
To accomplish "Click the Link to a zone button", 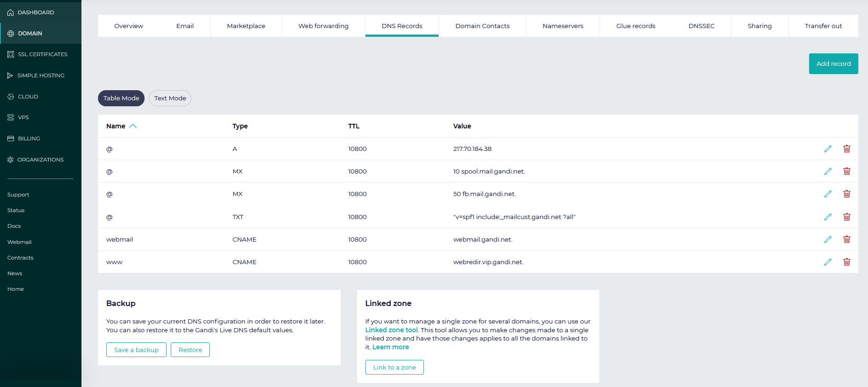I will click(x=394, y=367).
